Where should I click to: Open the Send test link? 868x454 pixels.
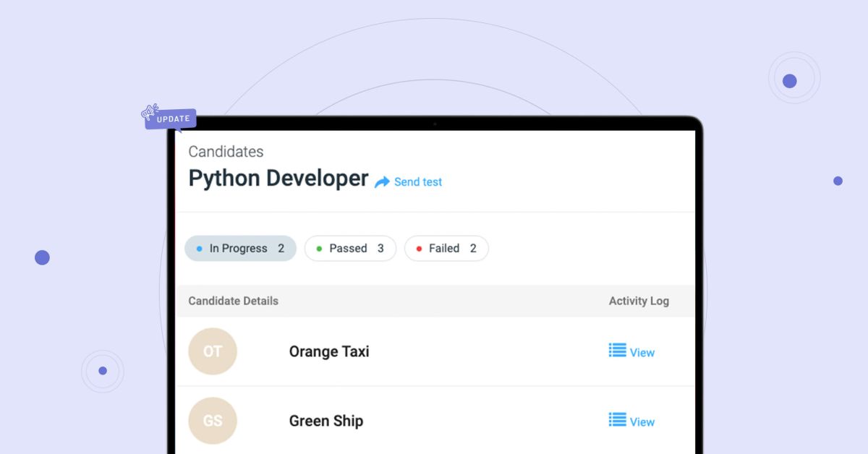(417, 182)
